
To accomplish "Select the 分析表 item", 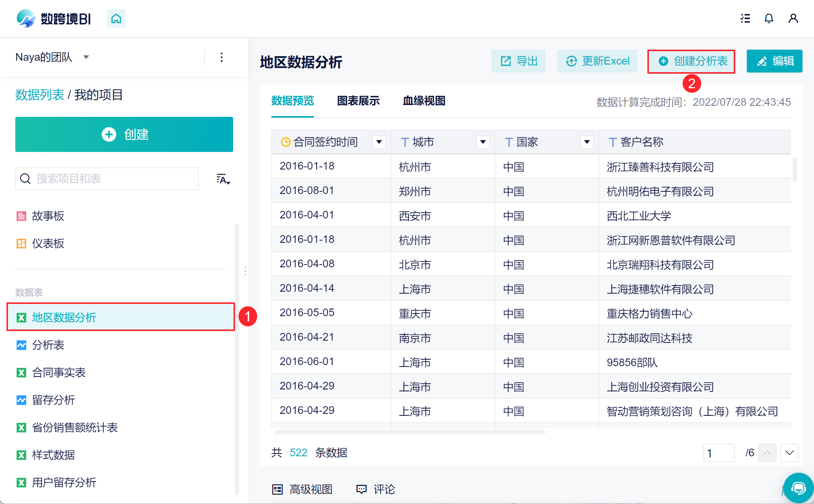I will click(x=41, y=345).
